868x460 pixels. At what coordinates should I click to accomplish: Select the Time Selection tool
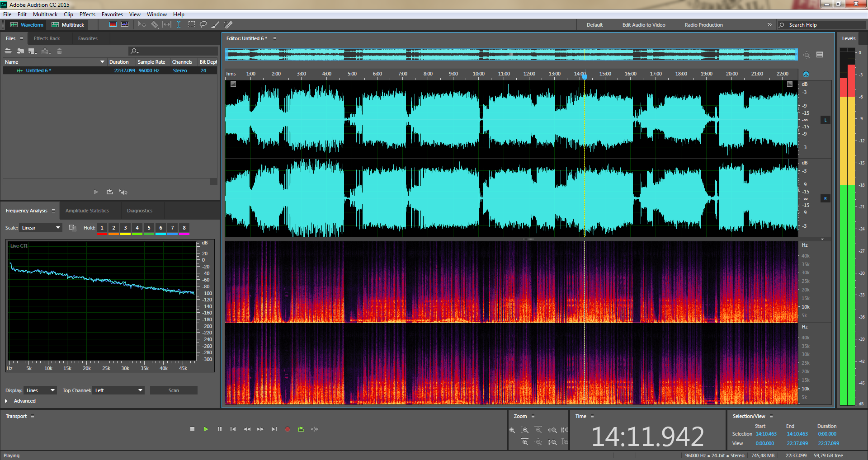pyautogui.click(x=179, y=25)
